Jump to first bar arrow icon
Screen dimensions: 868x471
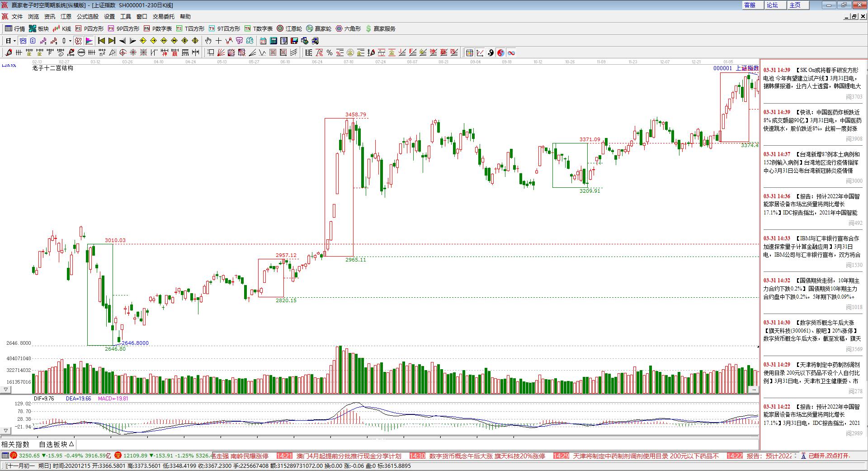(x=101, y=41)
